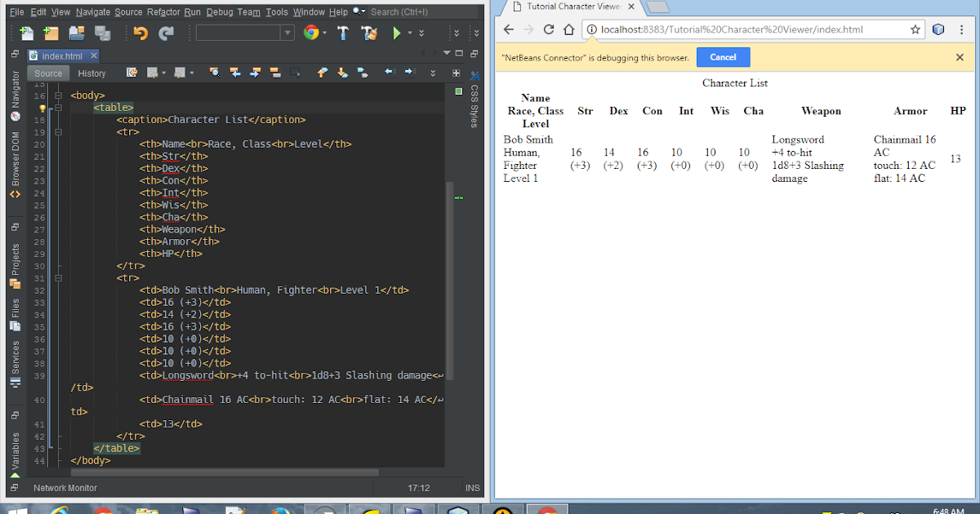Run the project with the green Run arrow
The height and width of the screenshot is (514, 980).
(x=396, y=33)
